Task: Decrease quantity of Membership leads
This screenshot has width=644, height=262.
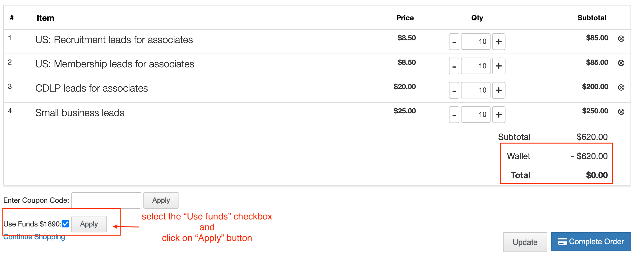Action: click(x=454, y=66)
